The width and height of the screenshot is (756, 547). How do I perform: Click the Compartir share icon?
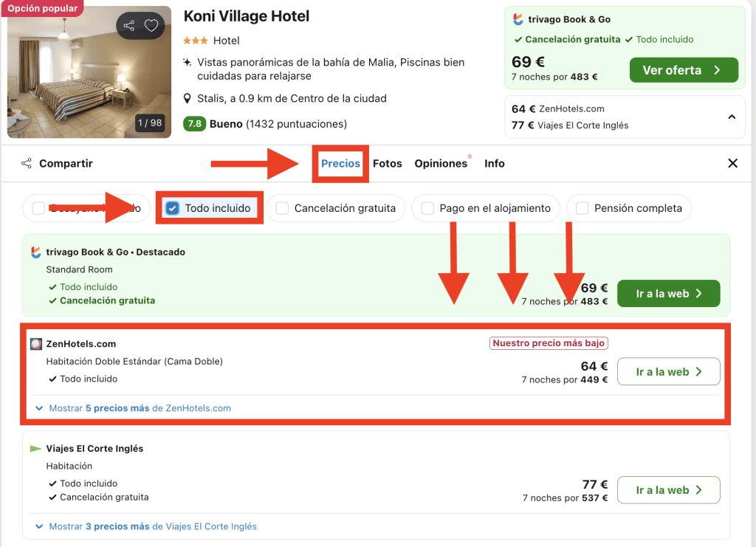(x=27, y=163)
